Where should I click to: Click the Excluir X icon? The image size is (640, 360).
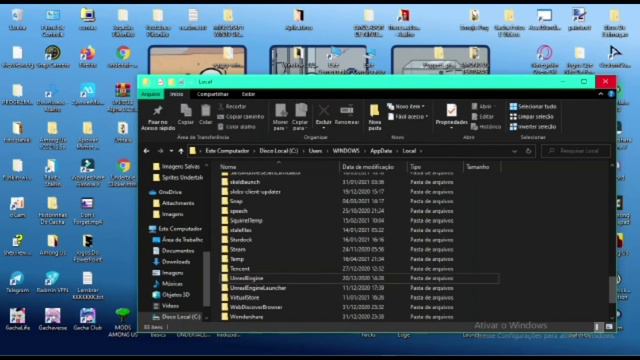pyautogui.click(x=324, y=110)
